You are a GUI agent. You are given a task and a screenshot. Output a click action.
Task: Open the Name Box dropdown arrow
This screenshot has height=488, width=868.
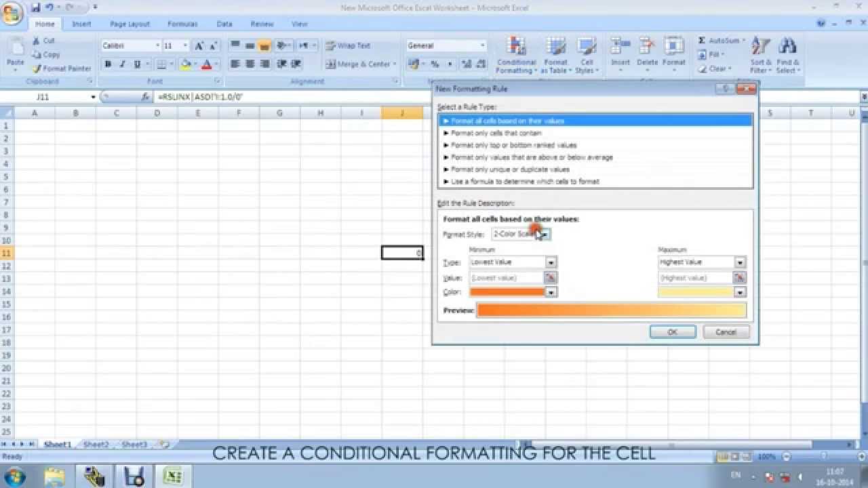coord(92,97)
